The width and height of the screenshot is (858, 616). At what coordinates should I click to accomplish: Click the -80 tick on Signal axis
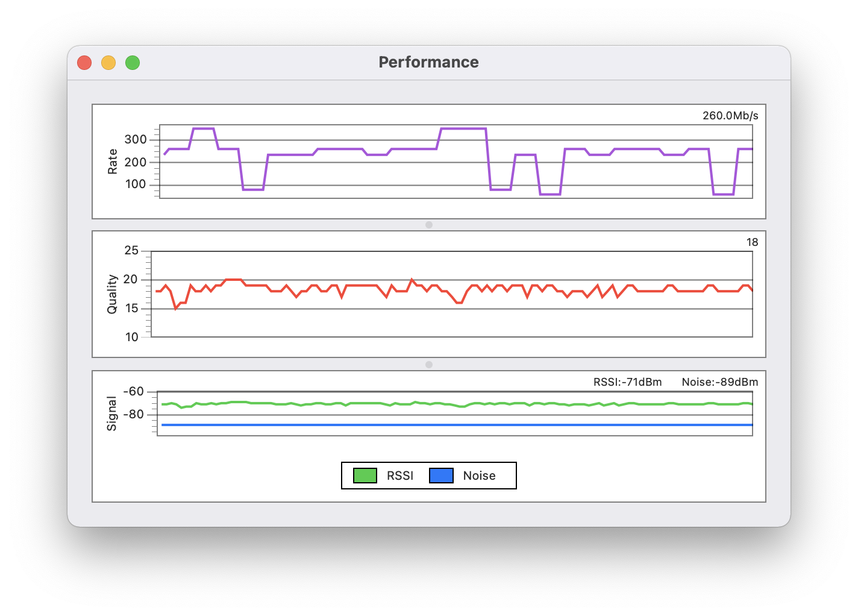pyautogui.click(x=134, y=415)
